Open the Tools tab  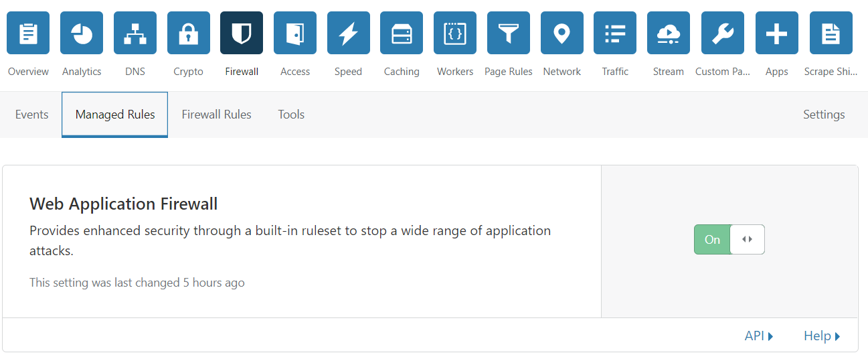pyautogui.click(x=291, y=115)
